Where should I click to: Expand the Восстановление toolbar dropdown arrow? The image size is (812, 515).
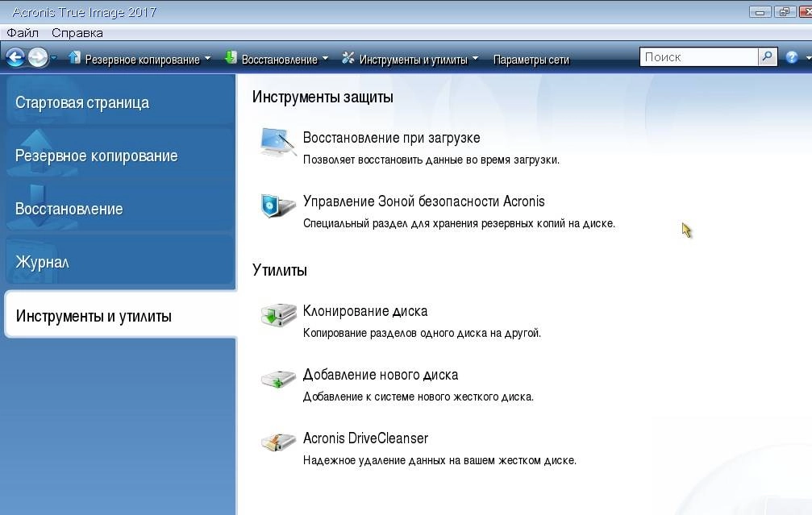coord(325,59)
